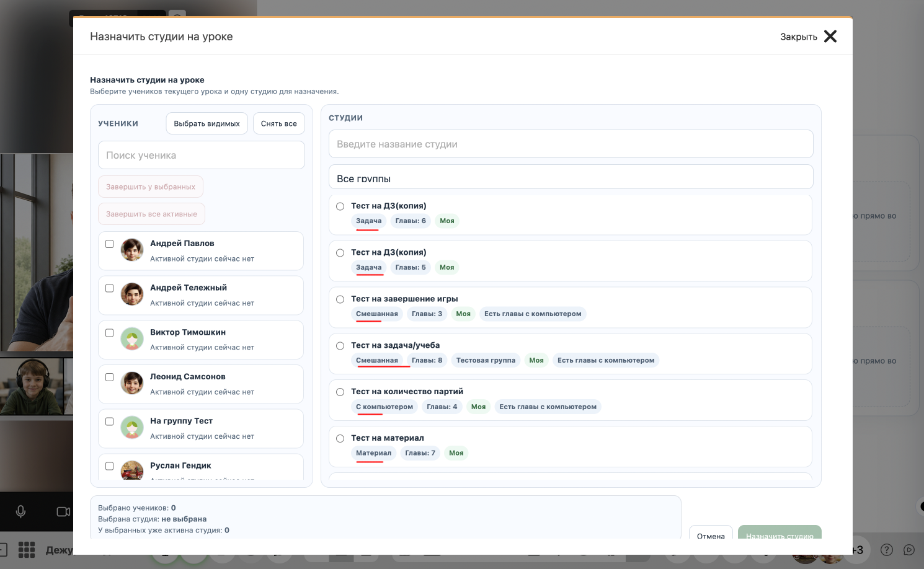The height and width of the screenshot is (569, 924).
Task: Click the help question mark icon
Action: click(x=887, y=550)
